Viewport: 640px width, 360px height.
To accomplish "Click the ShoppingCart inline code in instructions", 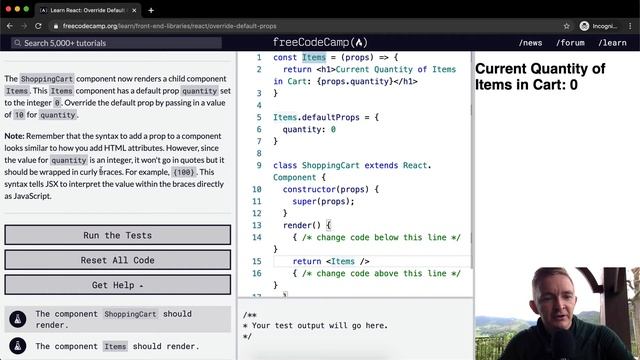I will click(x=47, y=79).
